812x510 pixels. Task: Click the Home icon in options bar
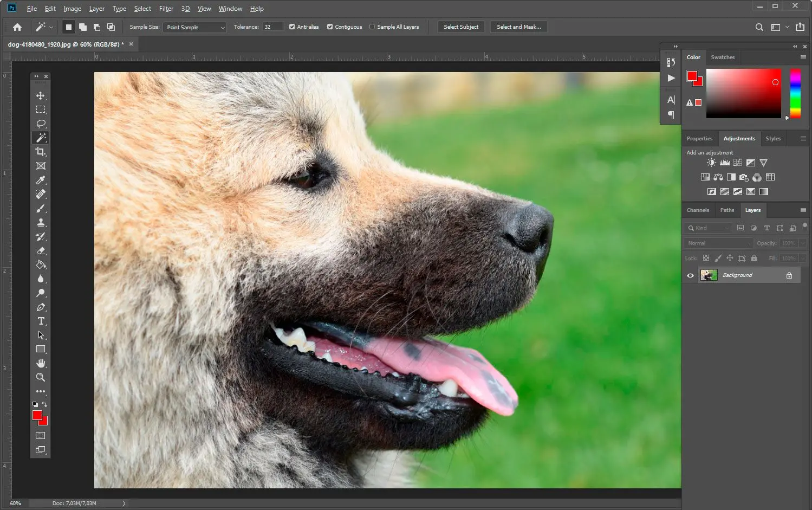17,27
